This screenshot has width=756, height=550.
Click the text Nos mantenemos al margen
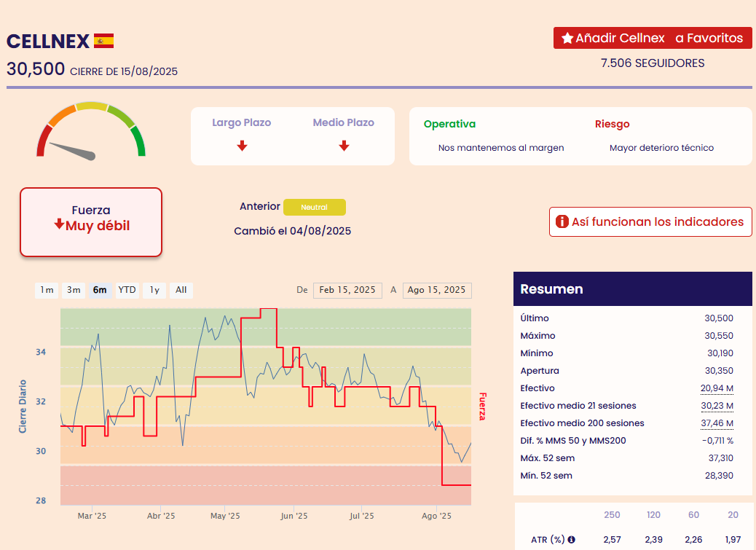coord(501,147)
